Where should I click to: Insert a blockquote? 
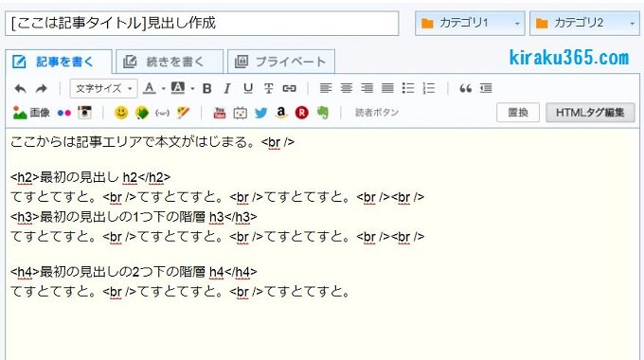click(x=465, y=88)
